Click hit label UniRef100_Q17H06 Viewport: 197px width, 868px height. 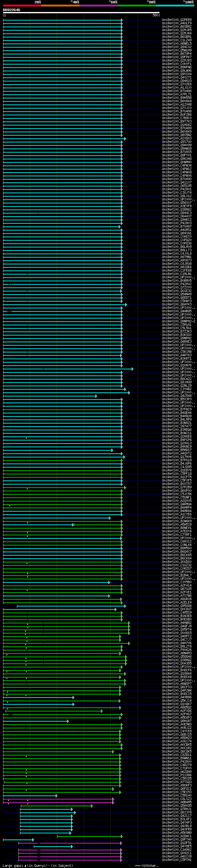[177, 457]
